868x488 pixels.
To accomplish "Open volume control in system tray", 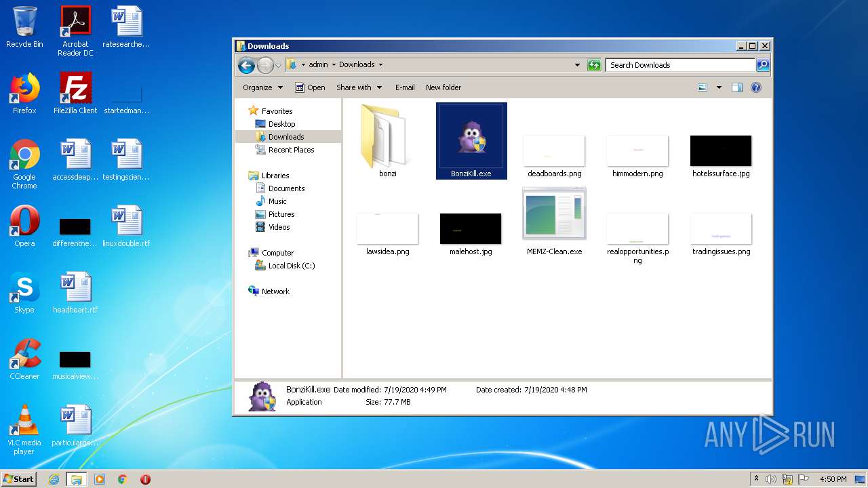I will pos(771,479).
